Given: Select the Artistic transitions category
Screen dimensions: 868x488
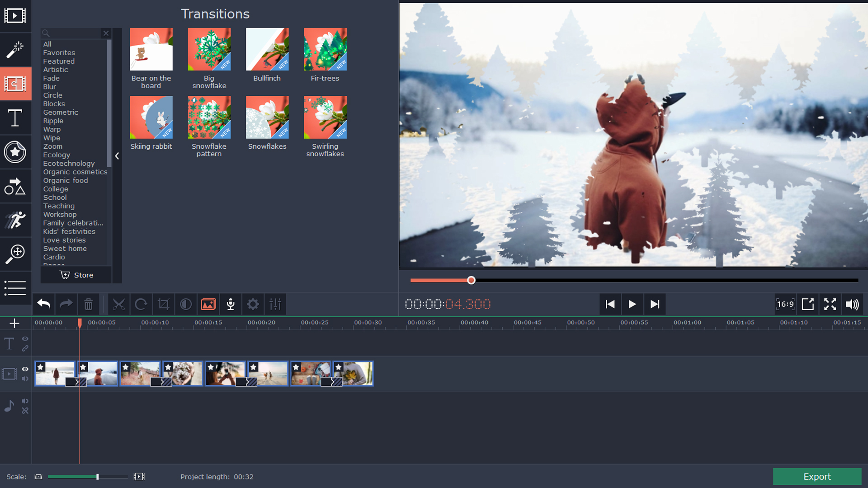Looking at the screenshot, I should 55,70.
